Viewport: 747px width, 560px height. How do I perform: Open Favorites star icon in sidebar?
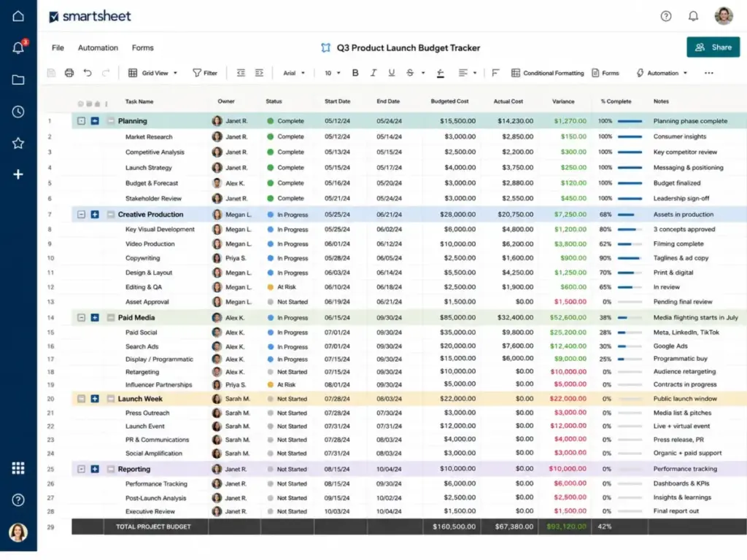pos(18,143)
